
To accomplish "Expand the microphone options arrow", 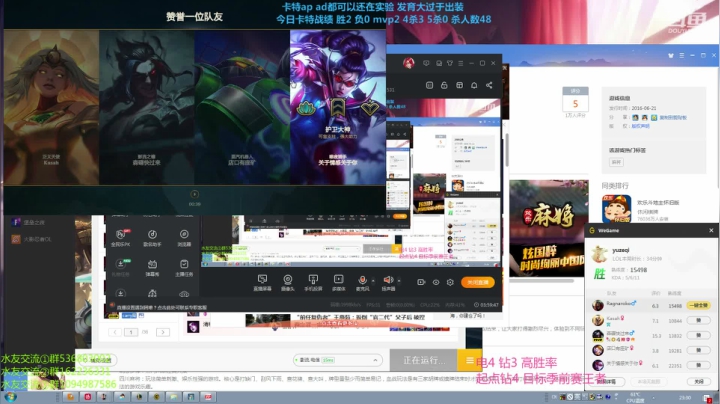I will pos(373,281).
